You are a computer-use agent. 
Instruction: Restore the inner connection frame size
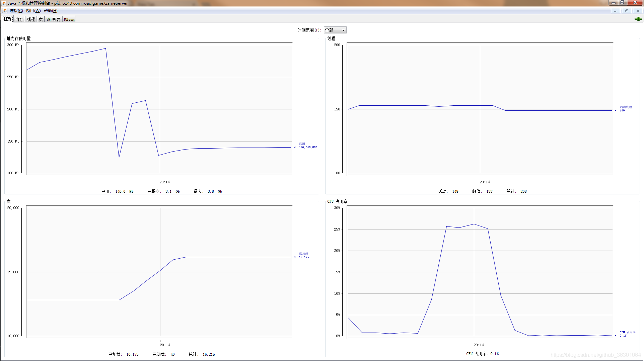(x=627, y=11)
